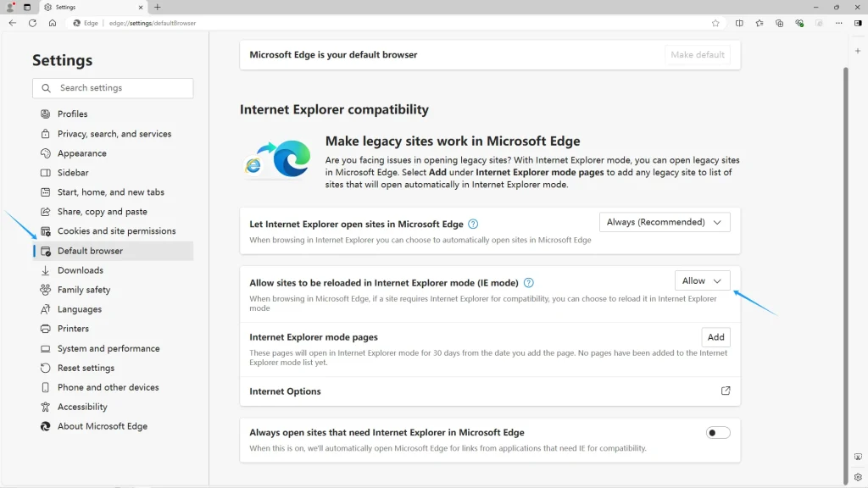The image size is (868, 488).
Task: Click the Collections icon in toolbar
Action: pyautogui.click(x=779, y=23)
